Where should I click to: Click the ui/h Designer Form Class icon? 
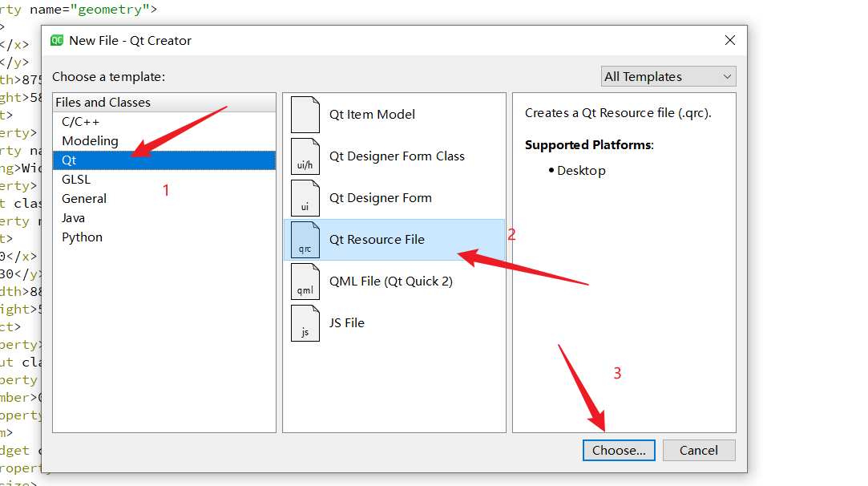pos(305,156)
